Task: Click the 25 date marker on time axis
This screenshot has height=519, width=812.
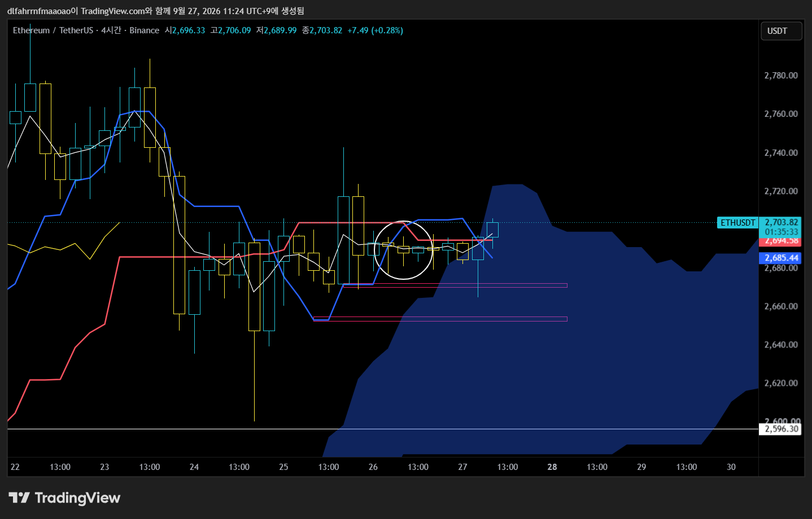Action: (x=283, y=467)
